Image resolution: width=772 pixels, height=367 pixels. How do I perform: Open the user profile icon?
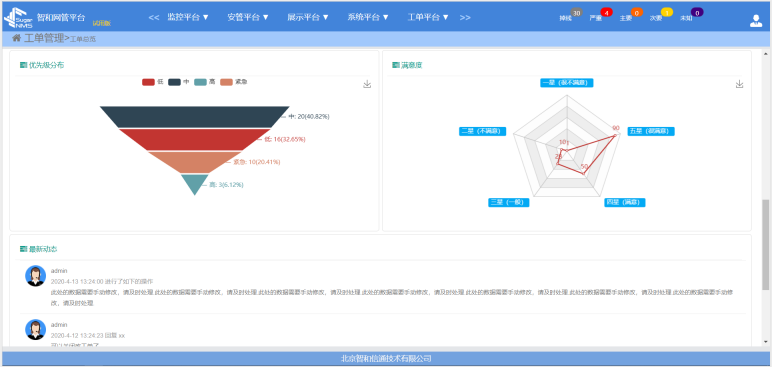click(x=755, y=20)
